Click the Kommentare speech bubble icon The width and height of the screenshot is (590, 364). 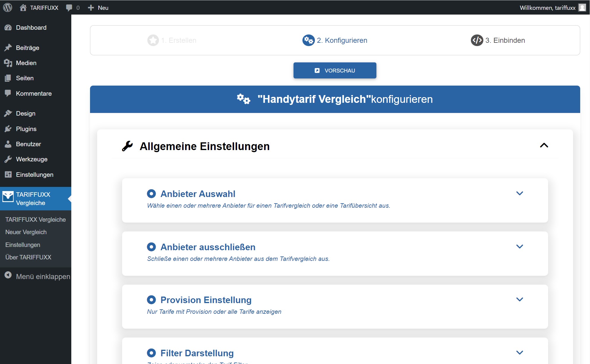(x=8, y=93)
